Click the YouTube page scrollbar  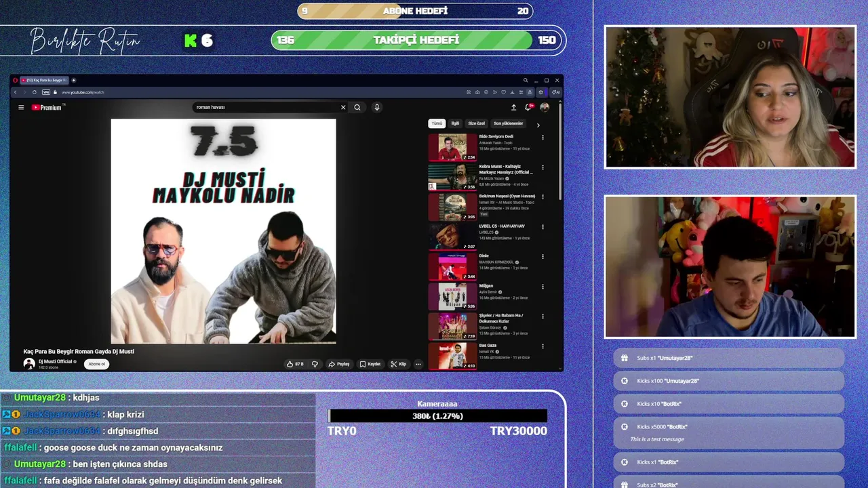pos(560,150)
